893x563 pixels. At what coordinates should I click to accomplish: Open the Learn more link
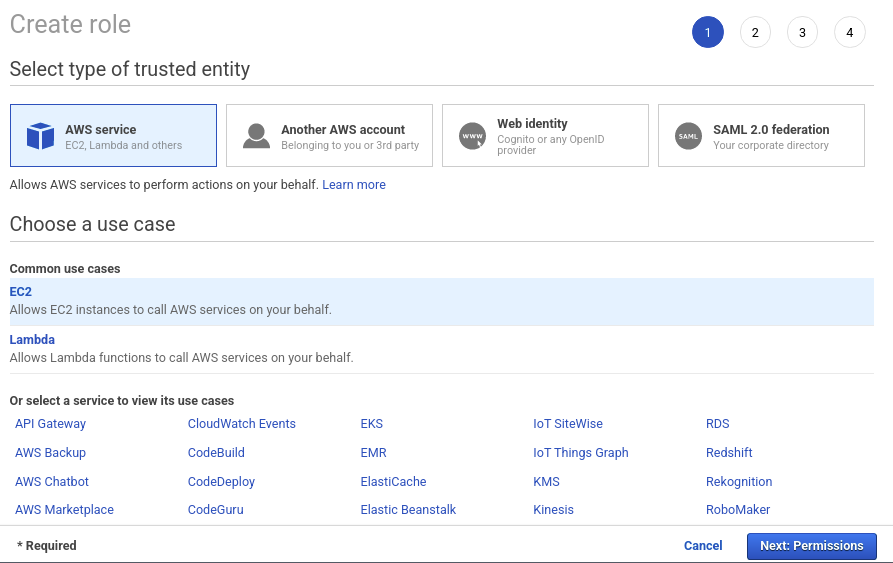(x=354, y=184)
